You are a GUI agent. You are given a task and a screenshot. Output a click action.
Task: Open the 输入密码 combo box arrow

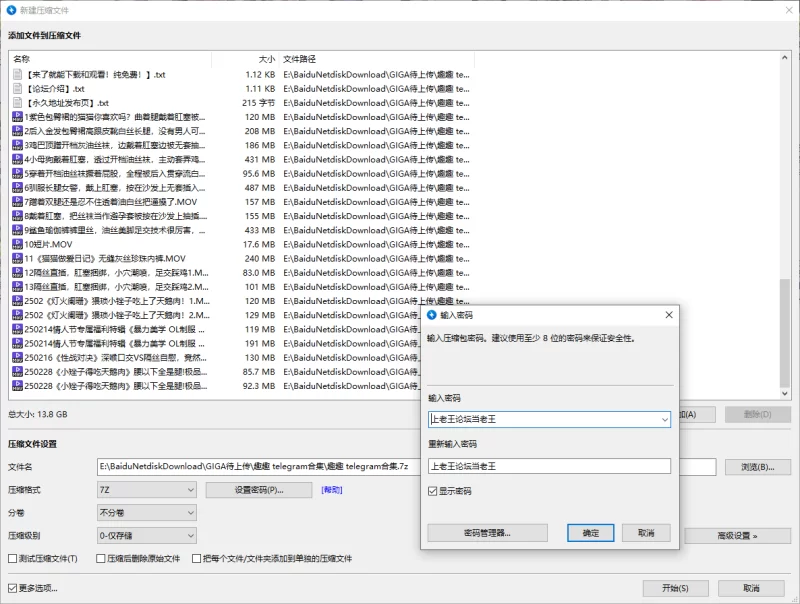tap(664, 420)
